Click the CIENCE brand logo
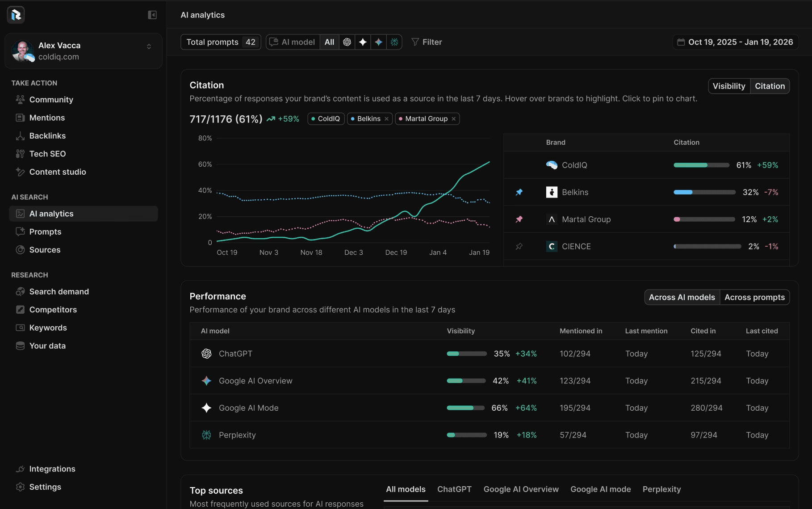The width and height of the screenshot is (812, 509). click(x=552, y=247)
